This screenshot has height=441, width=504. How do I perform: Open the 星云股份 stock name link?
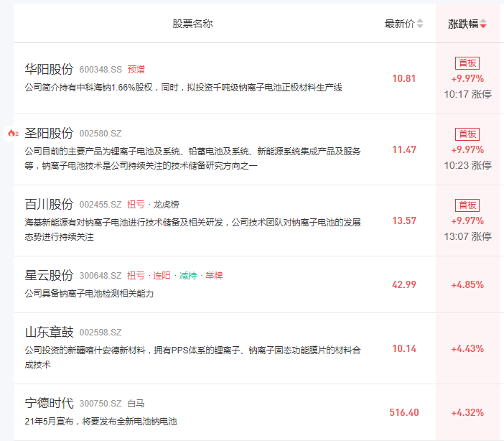(49, 275)
